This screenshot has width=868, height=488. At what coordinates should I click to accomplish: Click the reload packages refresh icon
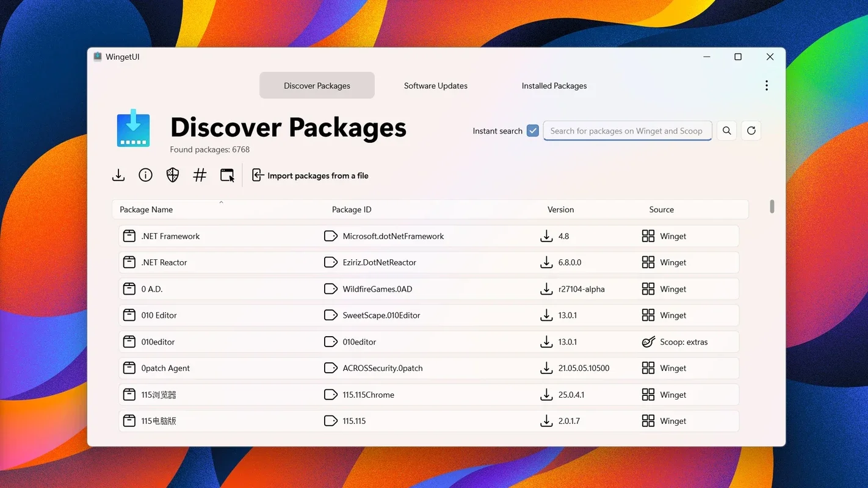pos(751,131)
